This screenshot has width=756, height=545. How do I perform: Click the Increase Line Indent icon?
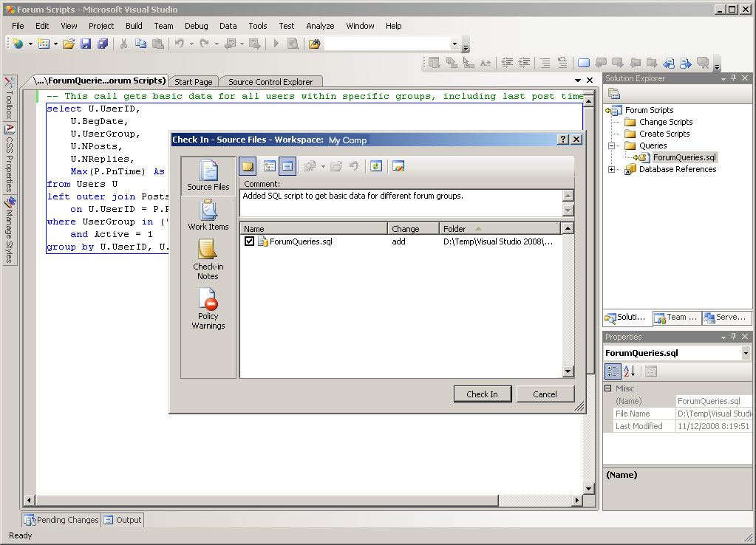(x=524, y=63)
